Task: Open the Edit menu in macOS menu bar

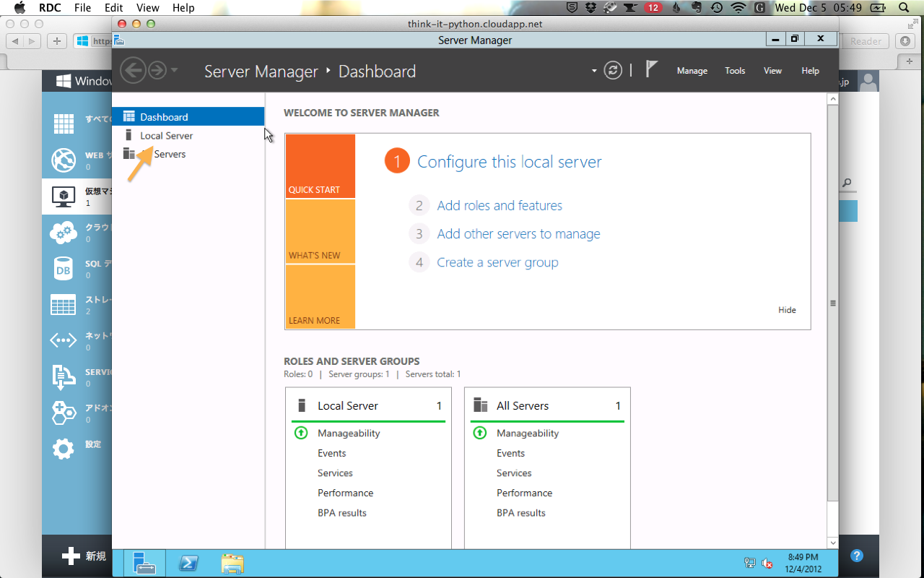Action: [113, 8]
